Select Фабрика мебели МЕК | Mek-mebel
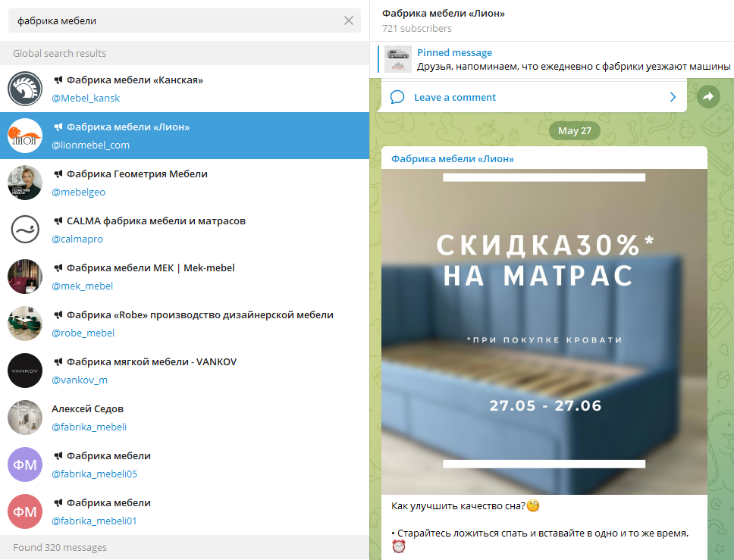734x560 pixels. click(184, 277)
